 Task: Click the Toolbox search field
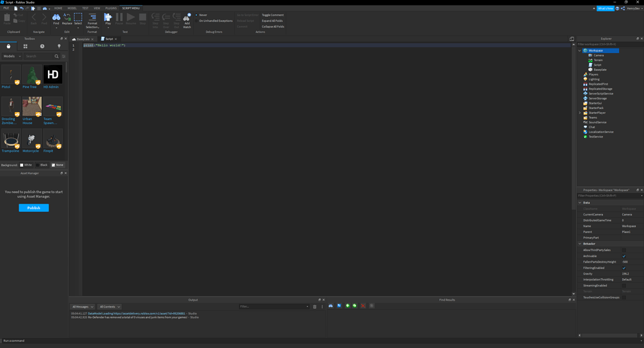coord(38,56)
